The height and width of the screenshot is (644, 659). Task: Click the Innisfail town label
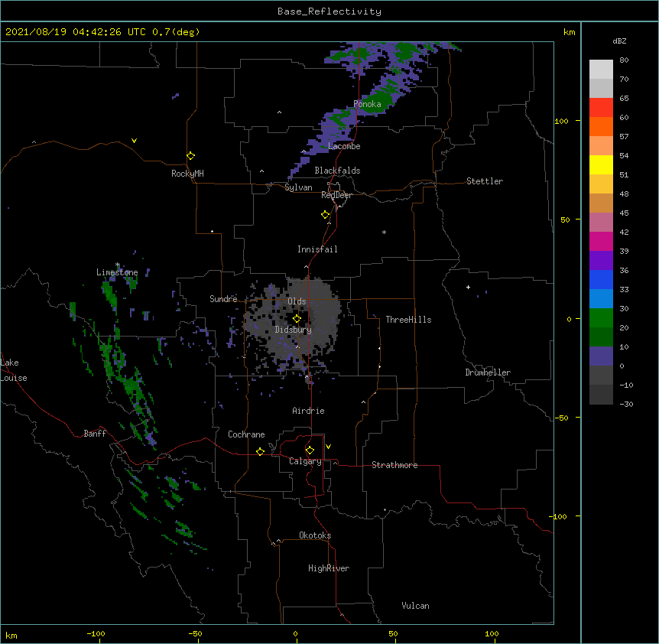pos(317,249)
